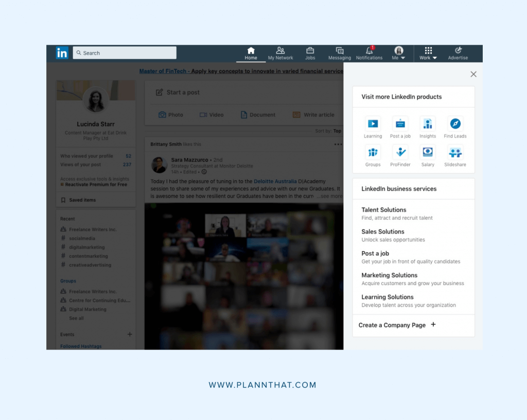The height and width of the screenshot is (420, 527).
Task: Open the Digital Marketing group
Action: (87, 309)
